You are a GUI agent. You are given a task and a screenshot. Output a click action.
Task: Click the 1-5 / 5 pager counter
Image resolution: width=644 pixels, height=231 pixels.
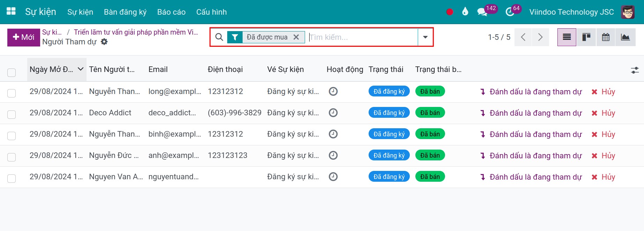pos(499,37)
